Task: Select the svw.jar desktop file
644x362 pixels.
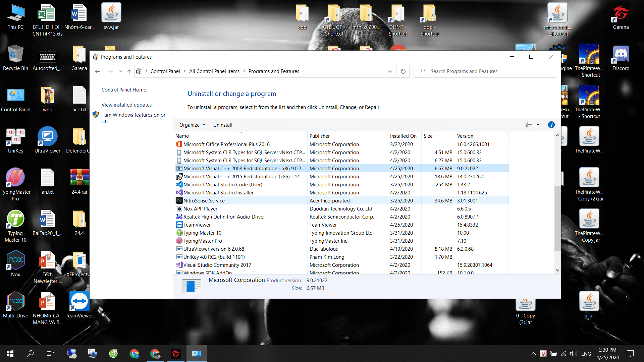Action: (x=111, y=17)
